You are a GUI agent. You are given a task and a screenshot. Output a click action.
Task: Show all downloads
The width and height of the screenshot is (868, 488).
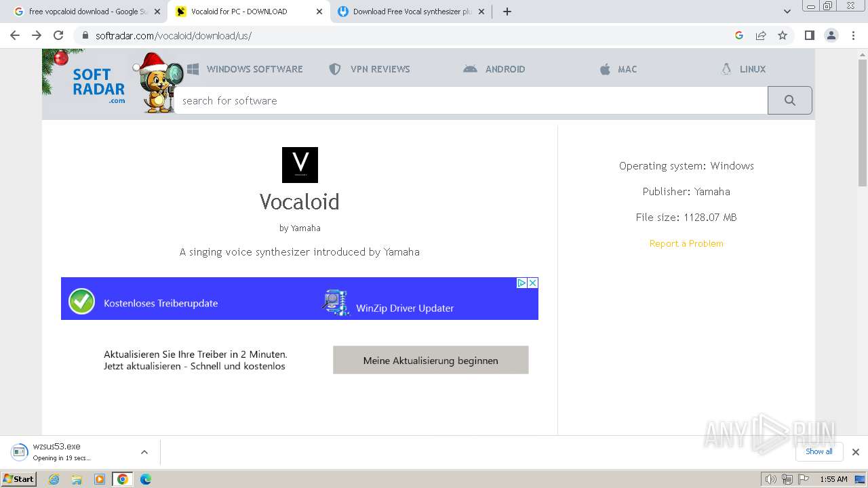(x=819, y=451)
